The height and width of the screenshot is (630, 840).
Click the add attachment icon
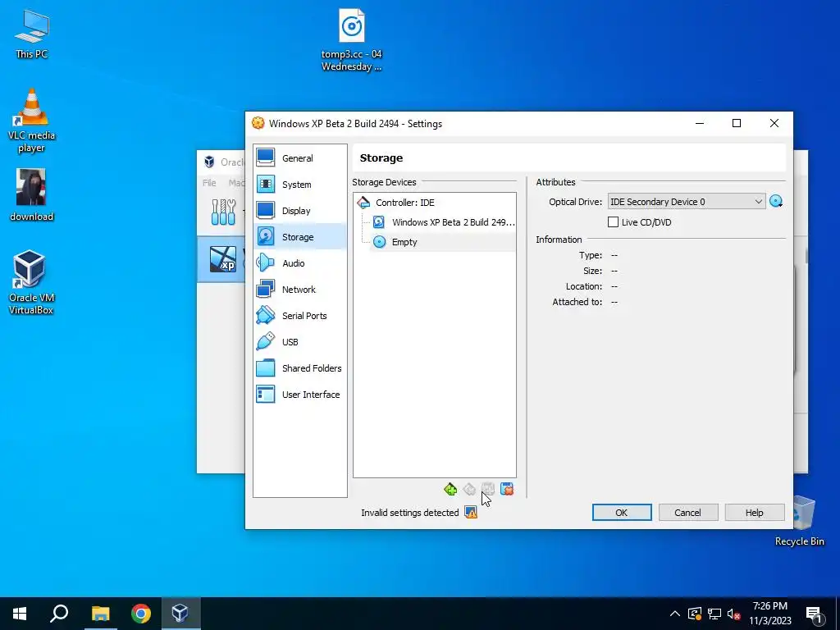(x=488, y=489)
